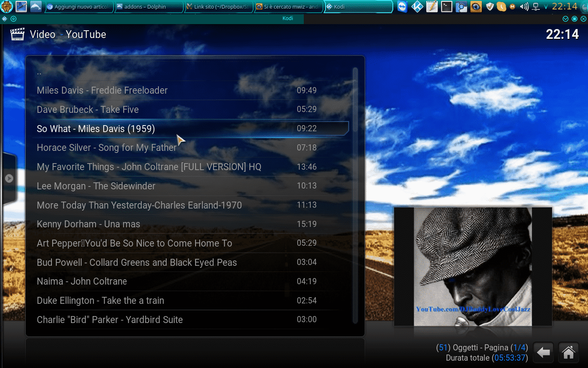Open the notepad text editor icon

(432, 7)
